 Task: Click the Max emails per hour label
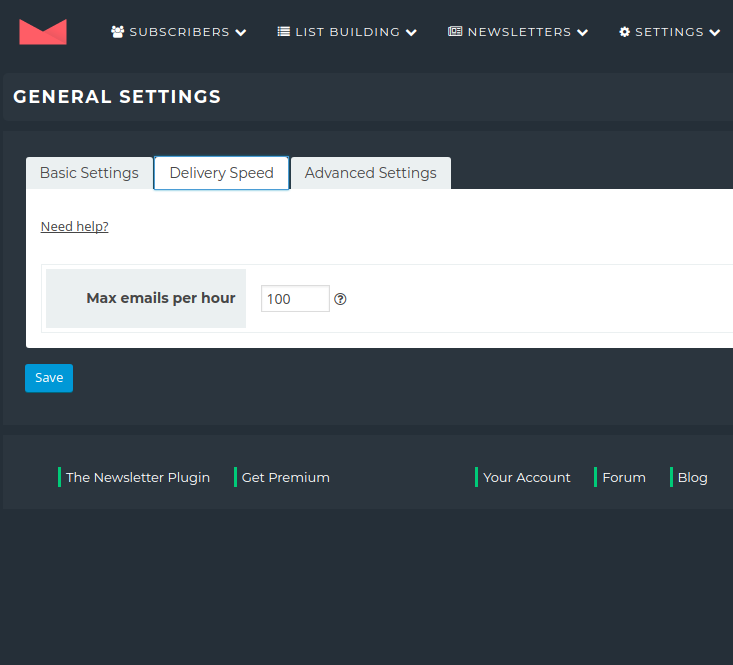pyautogui.click(x=161, y=298)
